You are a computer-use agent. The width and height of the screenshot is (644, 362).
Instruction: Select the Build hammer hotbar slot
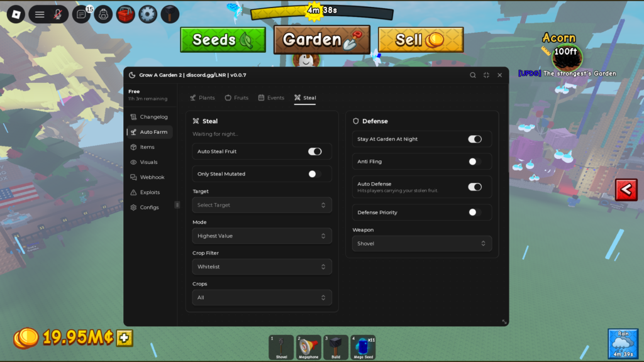[x=336, y=347]
